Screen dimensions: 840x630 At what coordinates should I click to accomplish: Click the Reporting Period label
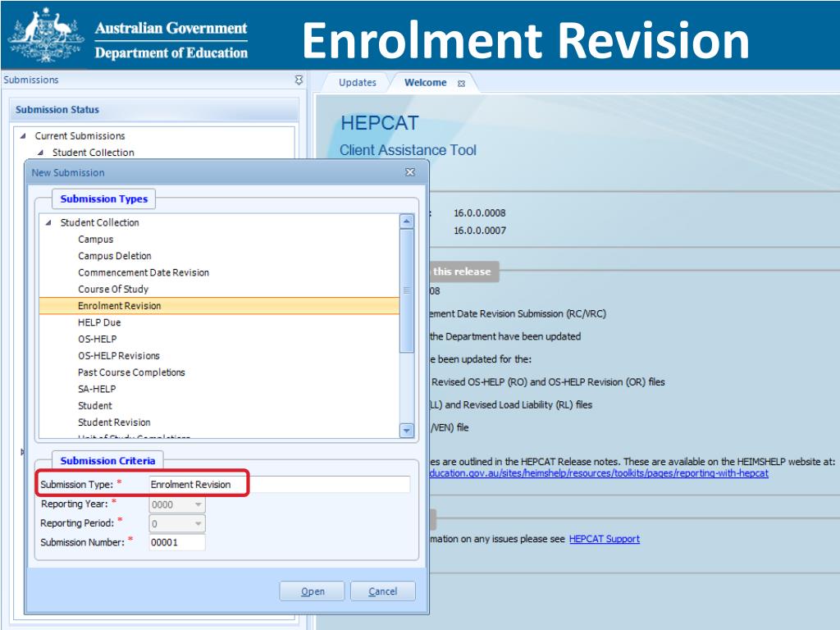(x=77, y=523)
